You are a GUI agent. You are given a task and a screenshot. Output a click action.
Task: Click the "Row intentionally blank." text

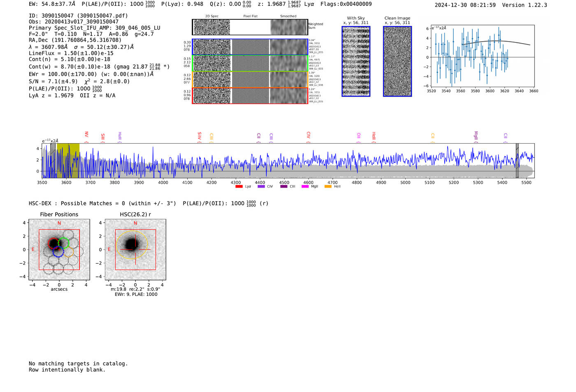[67, 370]
